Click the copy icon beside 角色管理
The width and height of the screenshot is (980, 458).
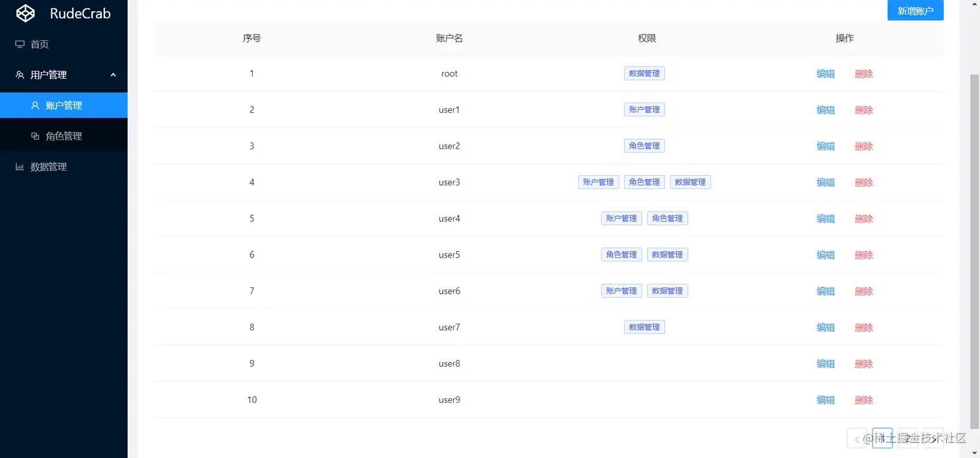coord(35,136)
